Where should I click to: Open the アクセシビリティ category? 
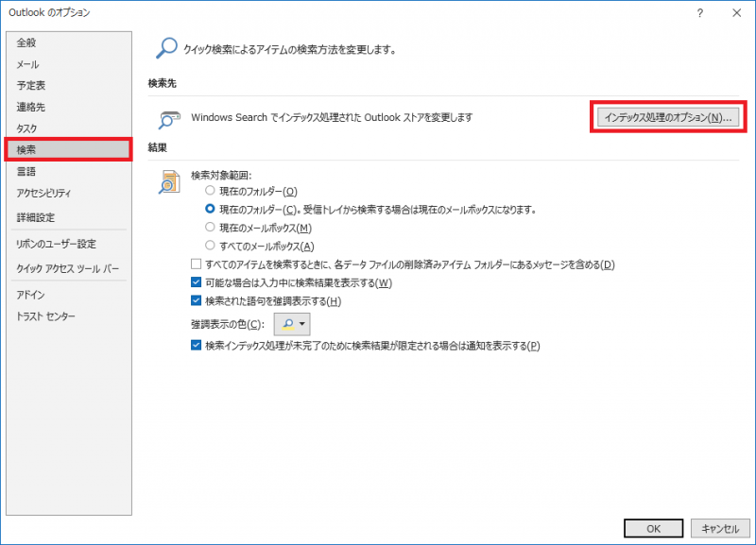[x=68, y=194]
